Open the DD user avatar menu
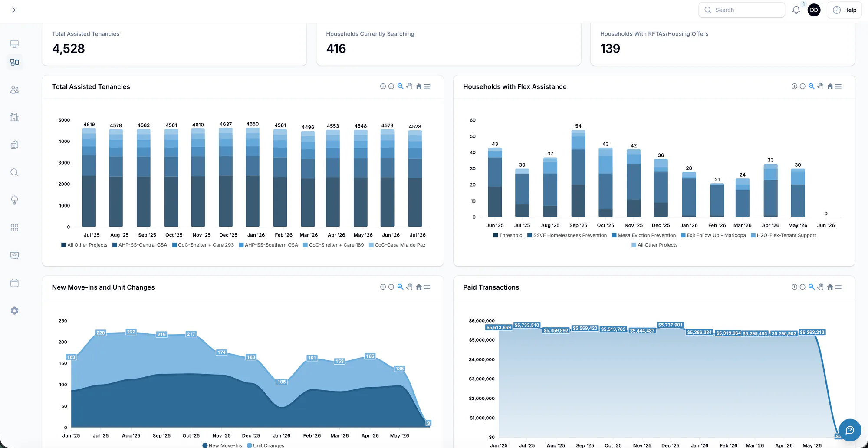Screen dimensions: 868x448 [814, 10]
